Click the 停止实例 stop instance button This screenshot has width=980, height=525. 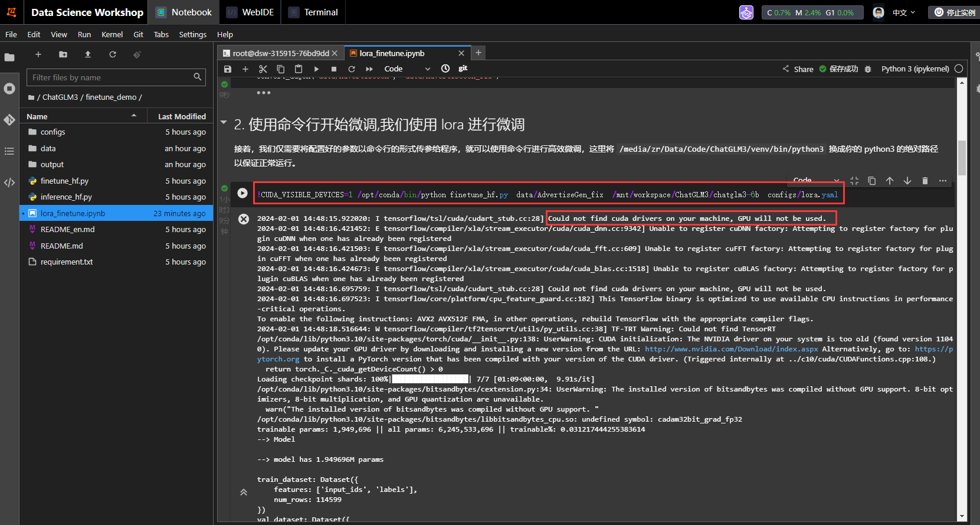(955, 12)
